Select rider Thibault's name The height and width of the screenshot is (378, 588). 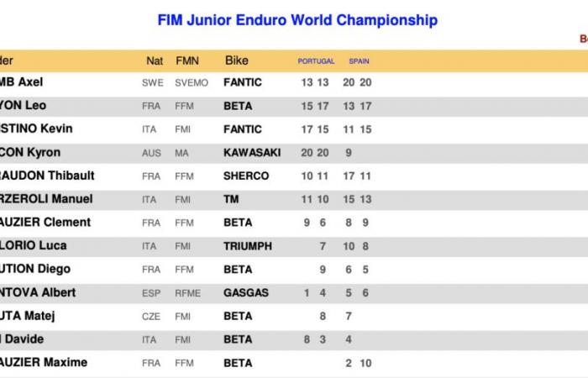click(x=47, y=176)
